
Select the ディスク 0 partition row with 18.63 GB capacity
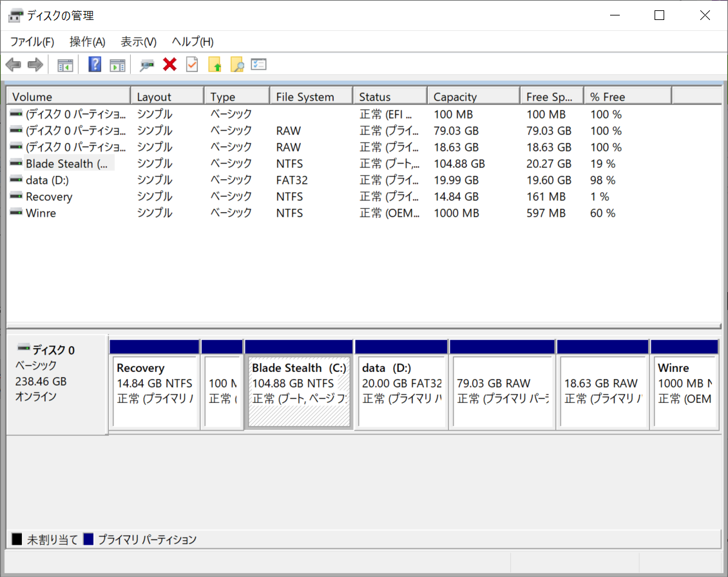coord(364,147)
